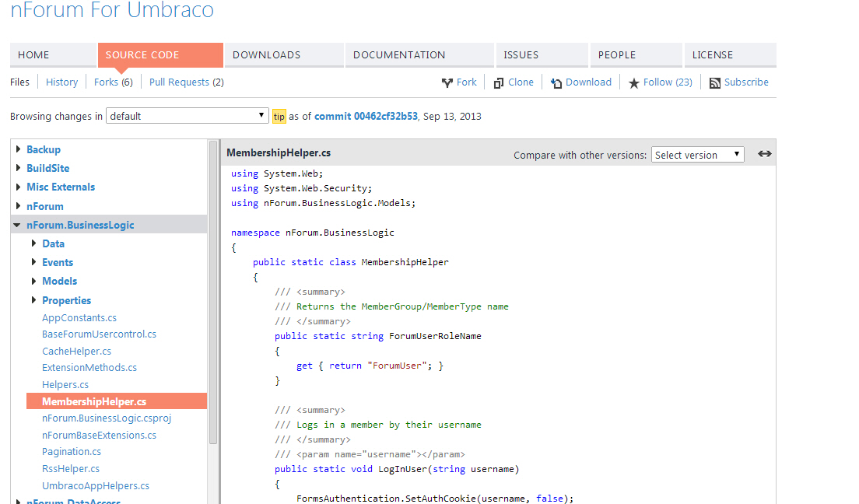
Task: Open the AppConstants.cs file
Action: 79,318
